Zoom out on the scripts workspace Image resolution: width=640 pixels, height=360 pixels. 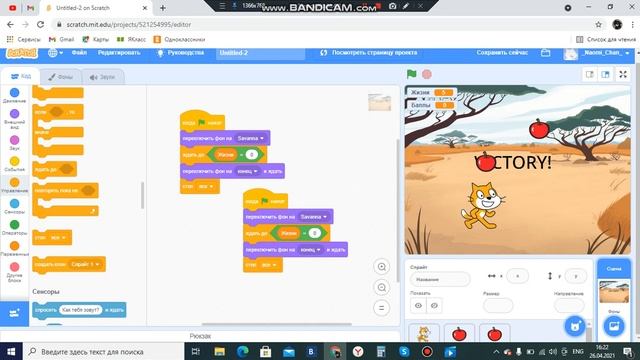tap(382, 287)
